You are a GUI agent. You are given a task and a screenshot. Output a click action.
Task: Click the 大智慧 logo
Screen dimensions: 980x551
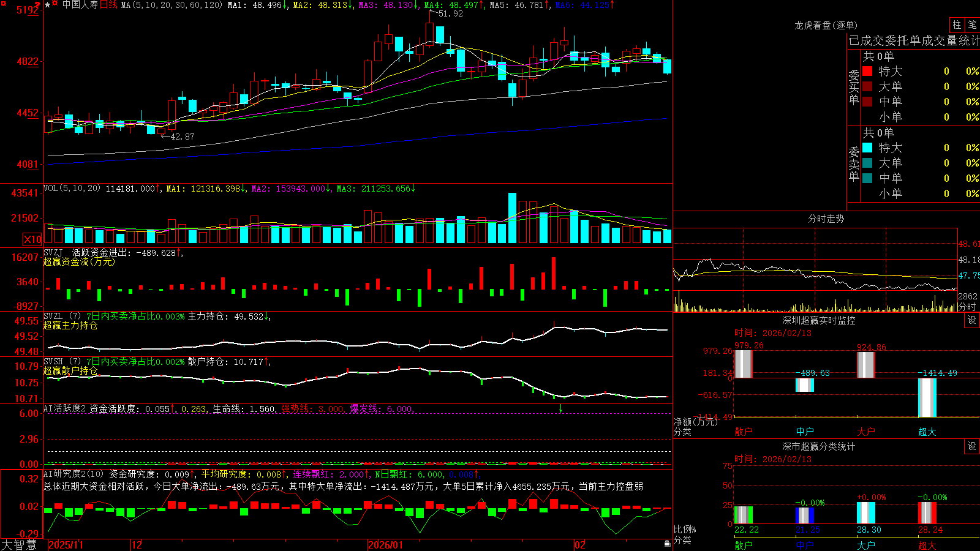point(19,545)
